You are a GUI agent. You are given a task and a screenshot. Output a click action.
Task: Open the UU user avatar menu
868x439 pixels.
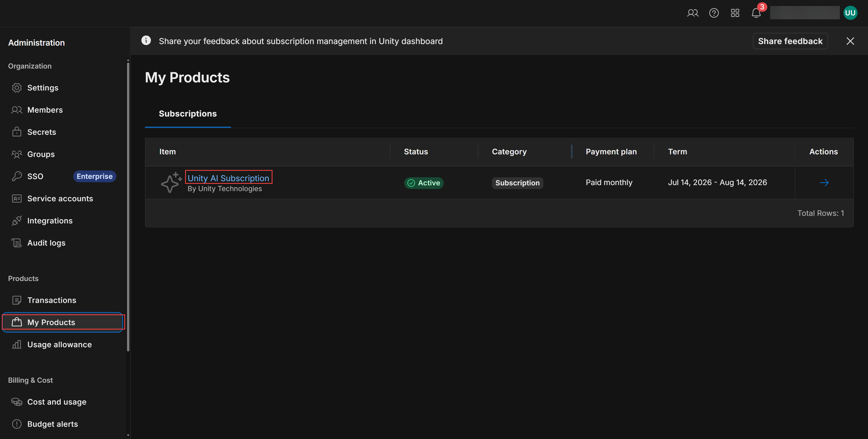coord(850,13)
